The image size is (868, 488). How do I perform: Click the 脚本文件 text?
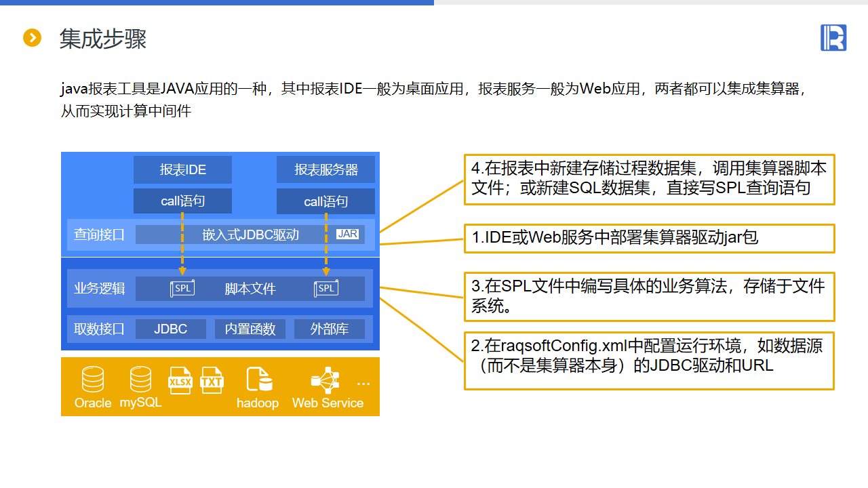coord(250,289)
